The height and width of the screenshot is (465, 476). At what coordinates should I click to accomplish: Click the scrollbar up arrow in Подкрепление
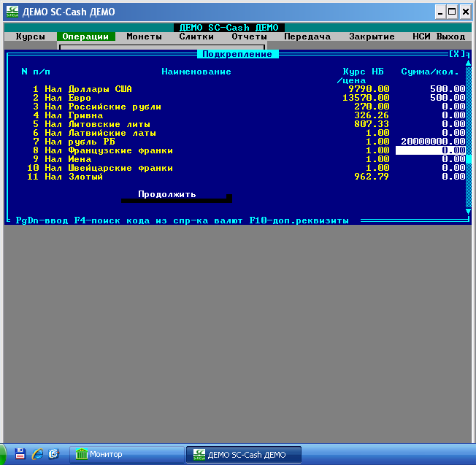point(469,63)
